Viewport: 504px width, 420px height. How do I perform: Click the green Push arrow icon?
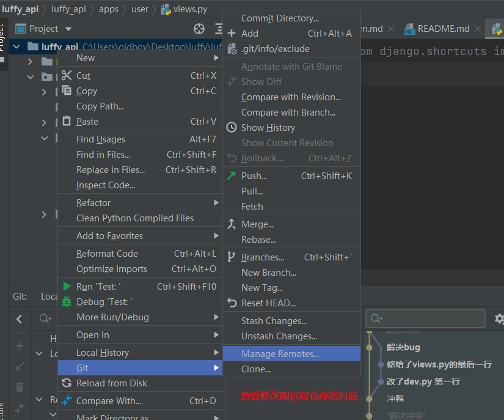coord(232,175)
